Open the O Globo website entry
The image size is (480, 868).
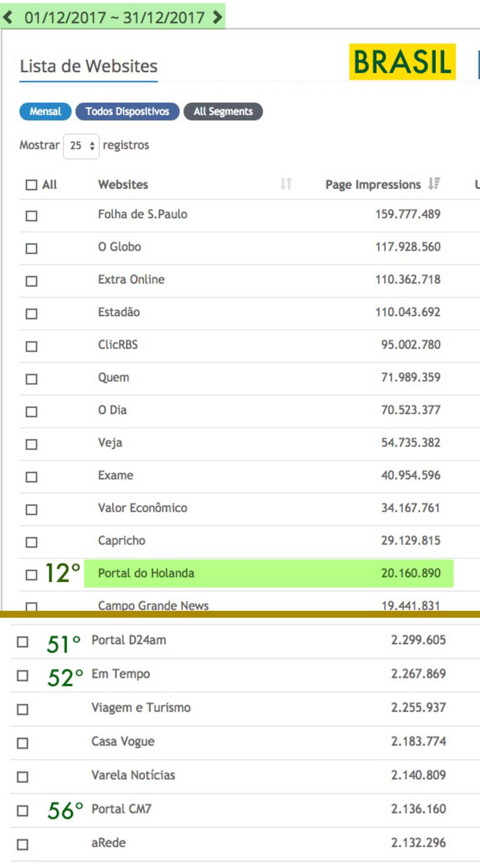click(119, 247)
